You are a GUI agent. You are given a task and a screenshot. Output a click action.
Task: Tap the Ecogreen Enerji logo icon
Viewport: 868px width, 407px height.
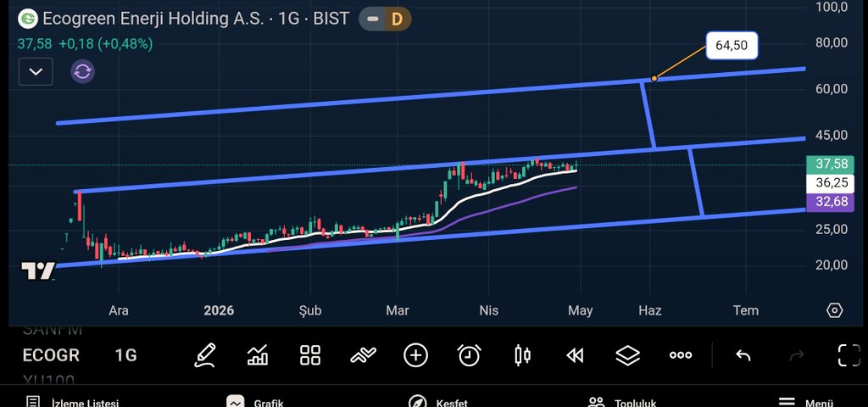28,19
